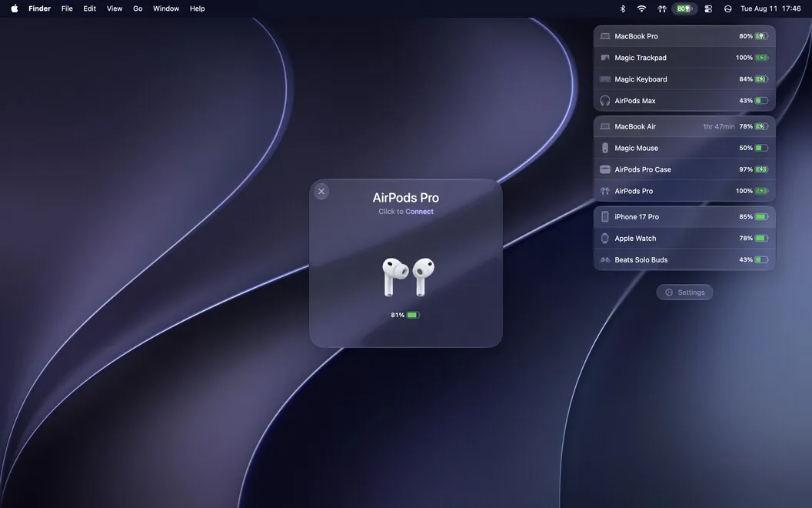Click AirPods Pro Case 97% value

pos(746,169)
